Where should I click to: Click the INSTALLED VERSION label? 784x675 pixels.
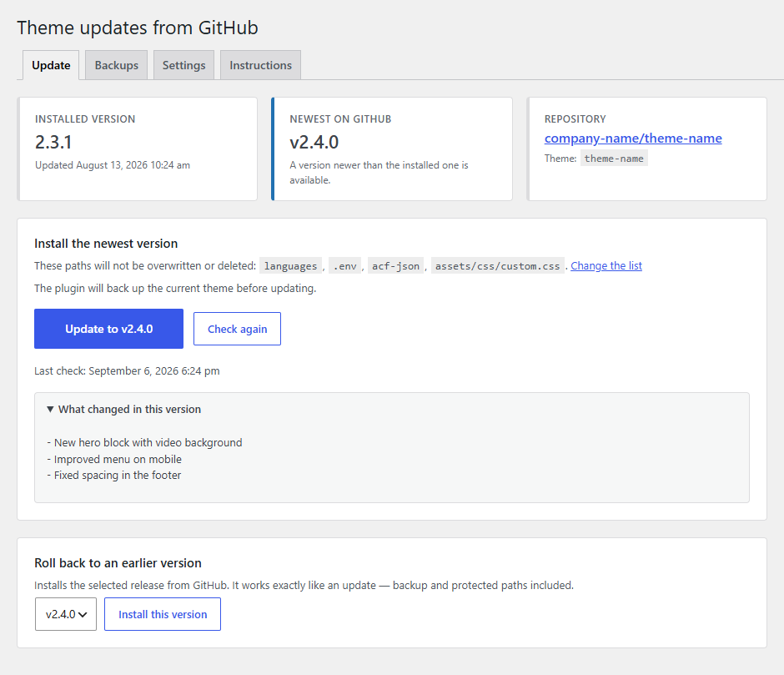tap(85, 119)
